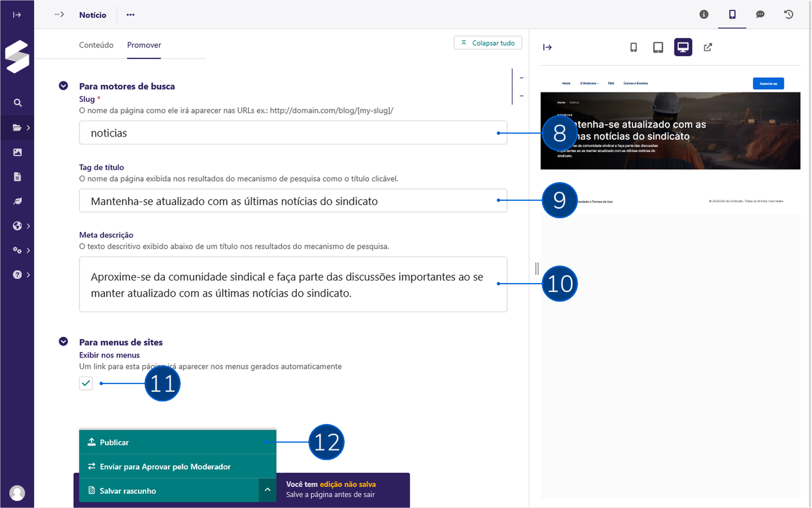This screenshot has height=508, width=812.
Task: Open the page revision history icon
Action: point(788,14)
